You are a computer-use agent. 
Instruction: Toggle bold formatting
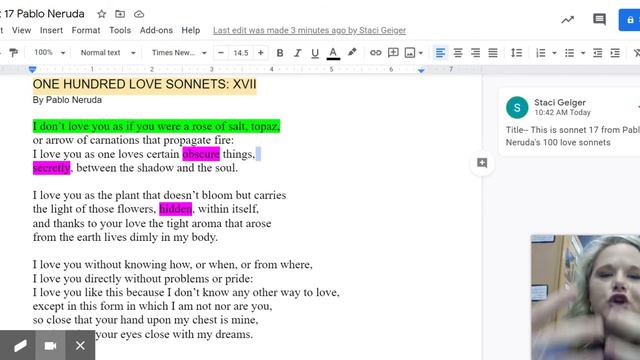pos(280,53)
